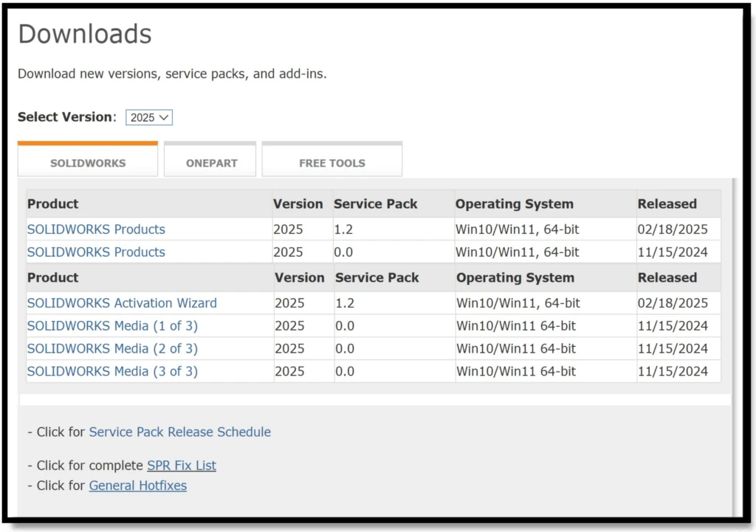Click the Operating System header in top table
756x532 pixels.
pos(514,204)
